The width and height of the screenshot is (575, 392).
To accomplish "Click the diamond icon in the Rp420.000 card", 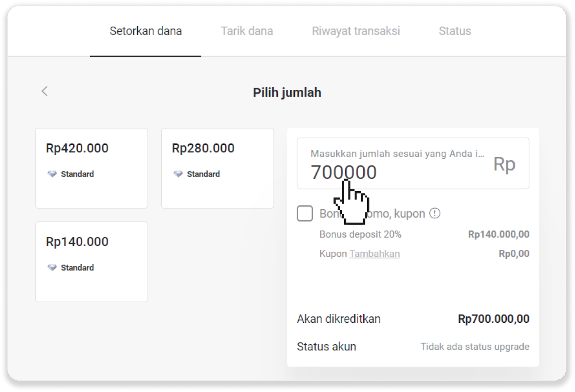I will tap(52, 174).
